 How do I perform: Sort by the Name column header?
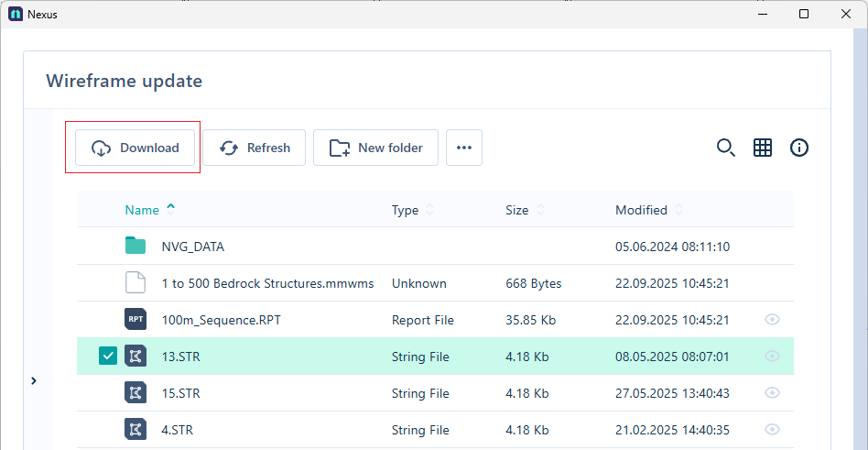[x=142, y=210]
